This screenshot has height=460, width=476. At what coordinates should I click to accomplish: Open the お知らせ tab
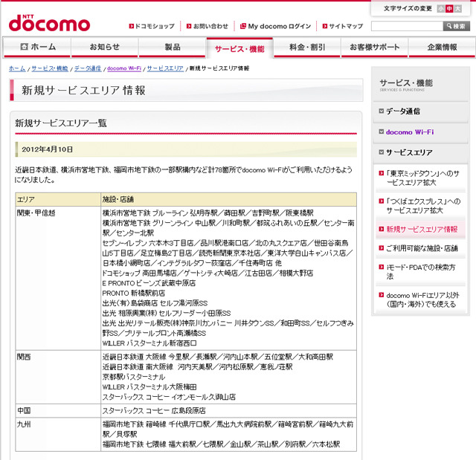click(x=105, y=48)
